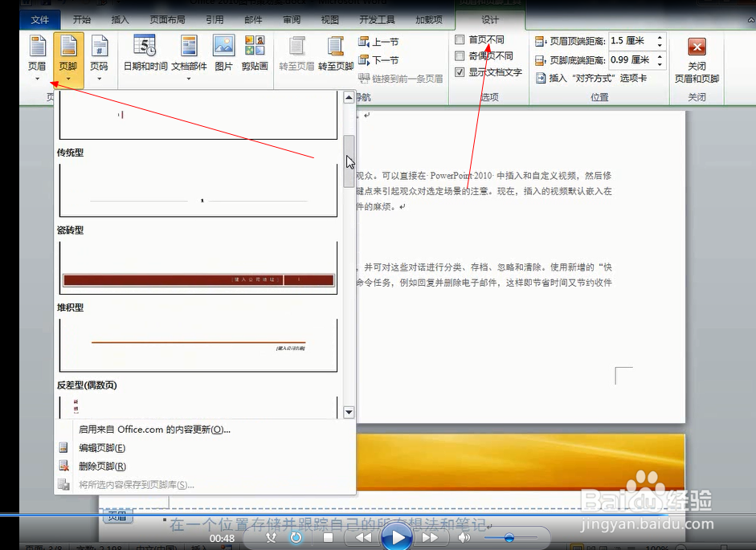Click the highlighted 页脚 footer button
The width and height of the screenshot is (756, 550).
point(68,59)
